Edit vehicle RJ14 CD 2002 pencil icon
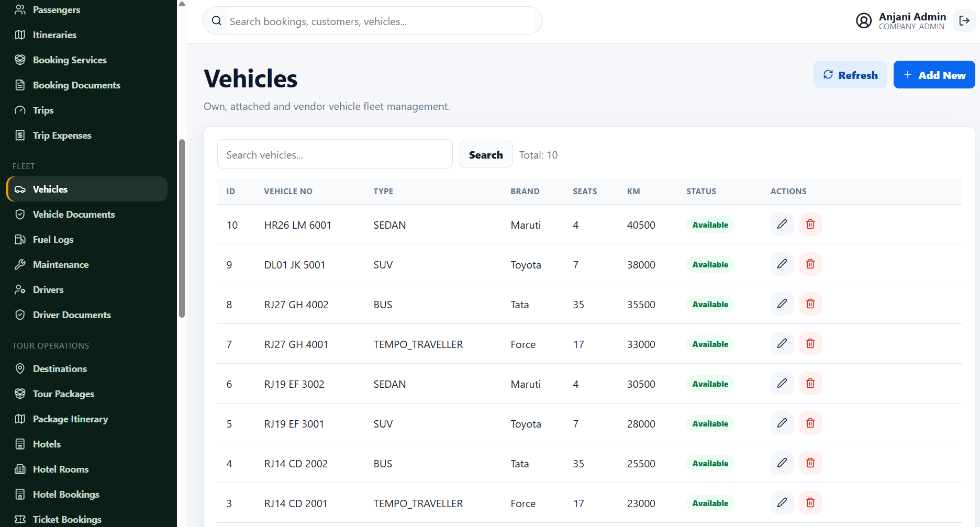This screenshot has width=980, height=527. pos(782,463)
